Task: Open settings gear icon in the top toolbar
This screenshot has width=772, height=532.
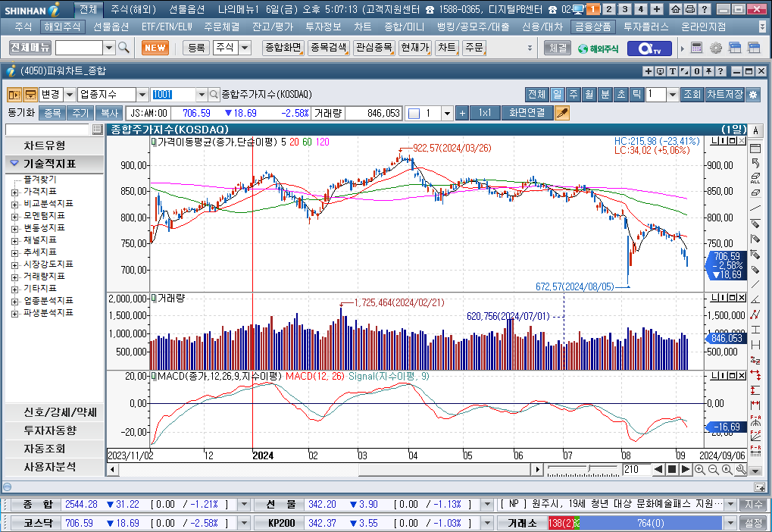Action: [x=716, y=48]
